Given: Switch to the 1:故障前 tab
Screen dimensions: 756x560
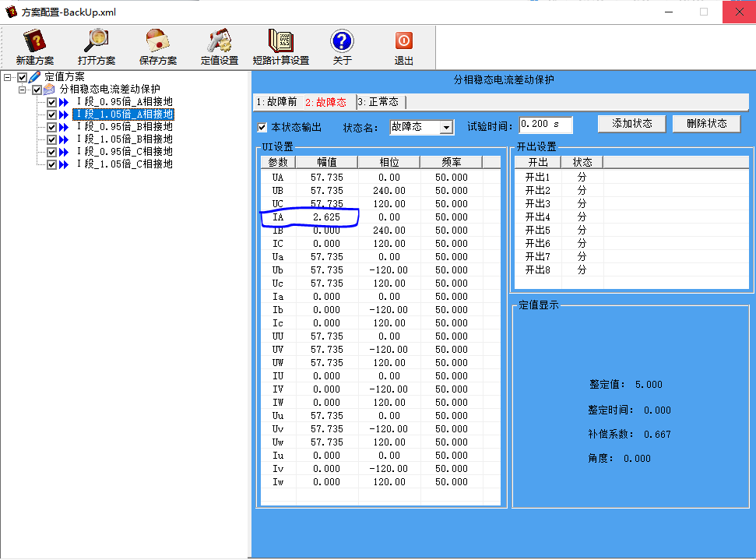Looking at the screenshot, I should [276, 102].
